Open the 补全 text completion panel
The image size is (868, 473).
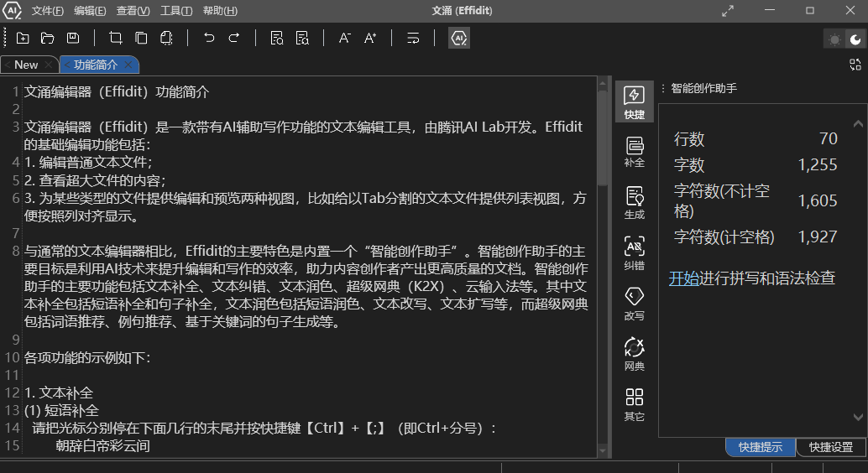(x=635, y=151)
